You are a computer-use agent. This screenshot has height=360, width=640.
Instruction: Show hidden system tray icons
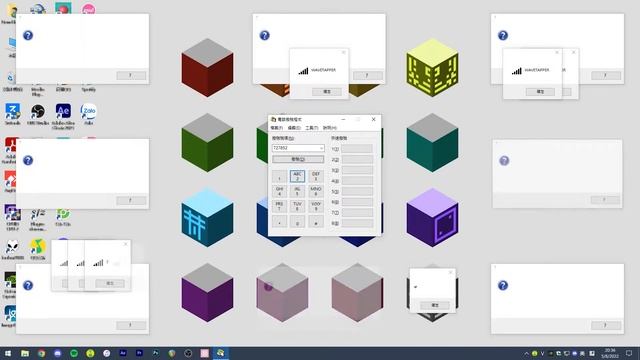527,353
